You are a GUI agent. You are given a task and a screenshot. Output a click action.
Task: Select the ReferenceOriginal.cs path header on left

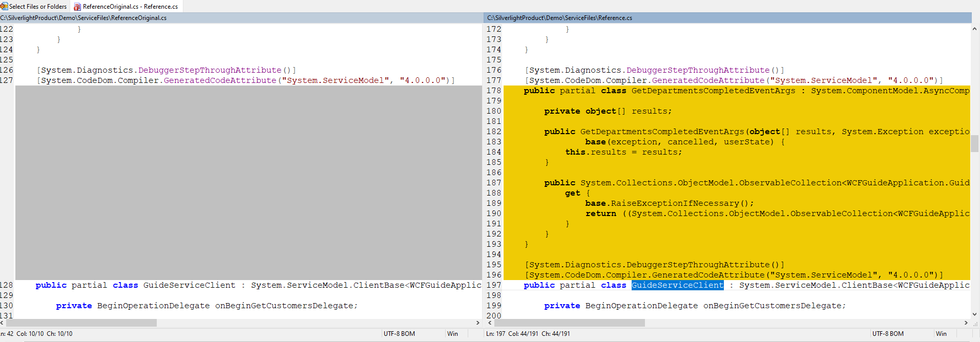tap(84, 18)
